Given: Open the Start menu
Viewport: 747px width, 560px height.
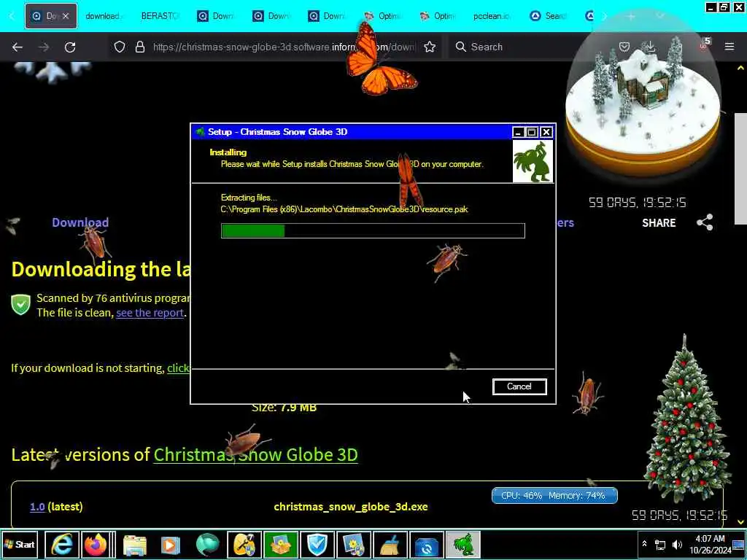Looking at the screenshot, I should click(20, 544).
